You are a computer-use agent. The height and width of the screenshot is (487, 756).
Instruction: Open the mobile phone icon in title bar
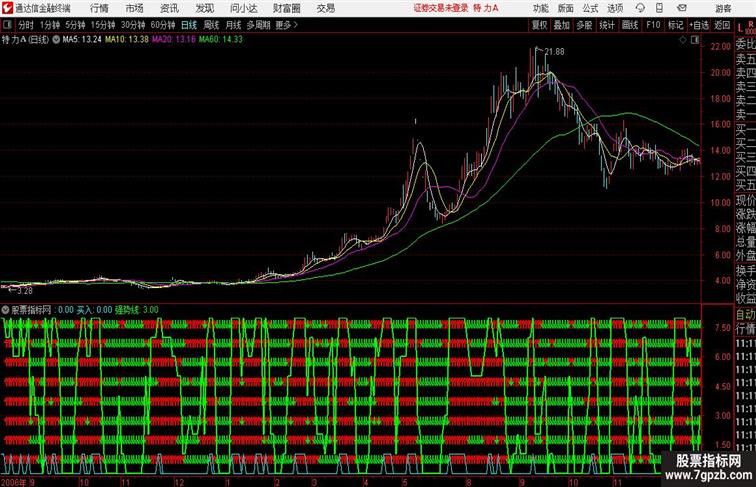pyautogui.click(x=659, y=8)
